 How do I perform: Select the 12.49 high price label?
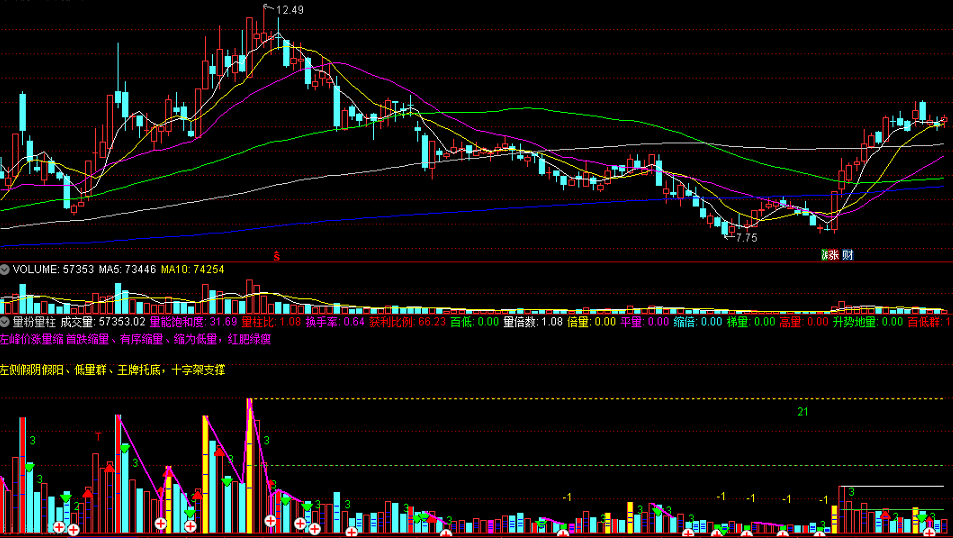point(289,10)
